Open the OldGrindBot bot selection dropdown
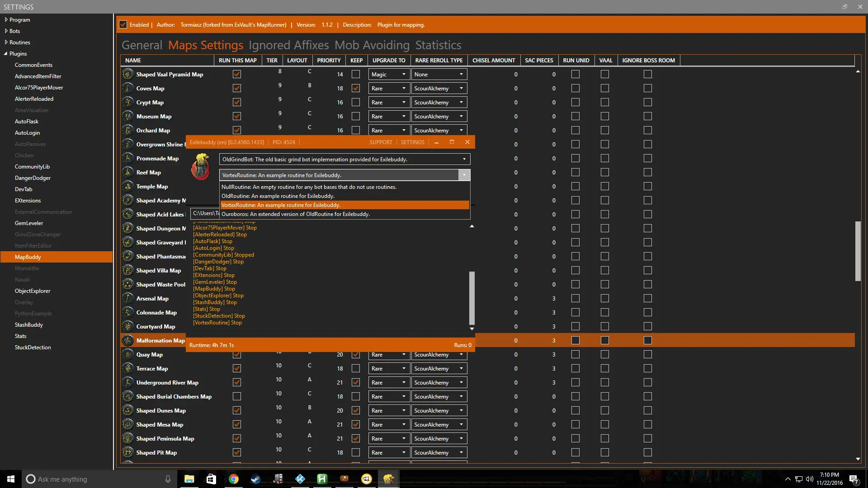The height and width of the screenshot is (488, 868). click(344, 159)
